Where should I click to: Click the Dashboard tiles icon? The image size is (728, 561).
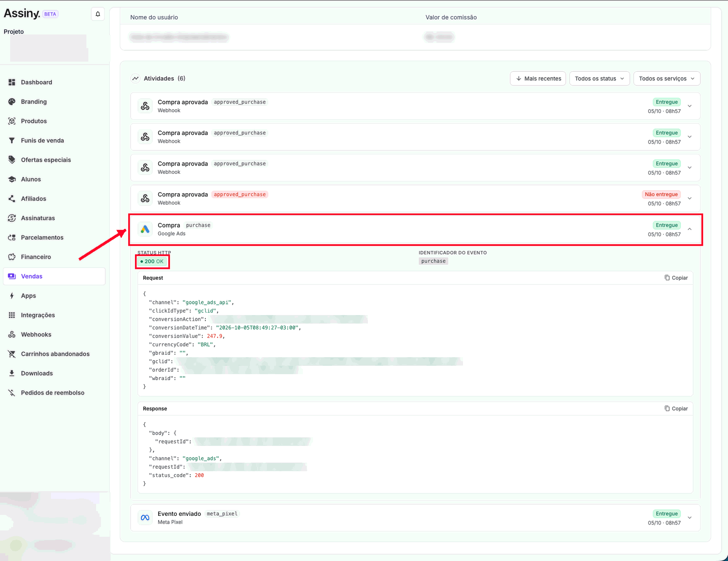point(12,82)
